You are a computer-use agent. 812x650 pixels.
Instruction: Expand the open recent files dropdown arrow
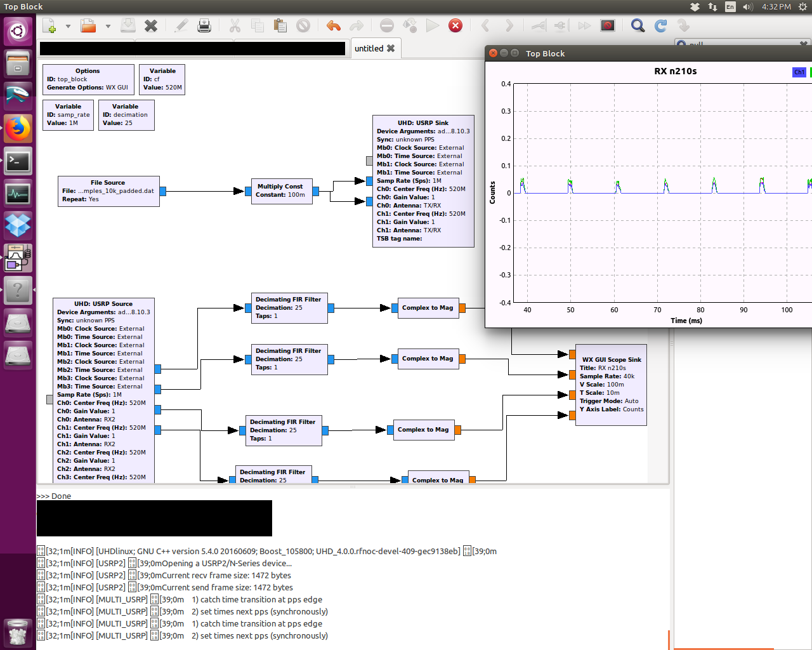click(x=108, y=26)
